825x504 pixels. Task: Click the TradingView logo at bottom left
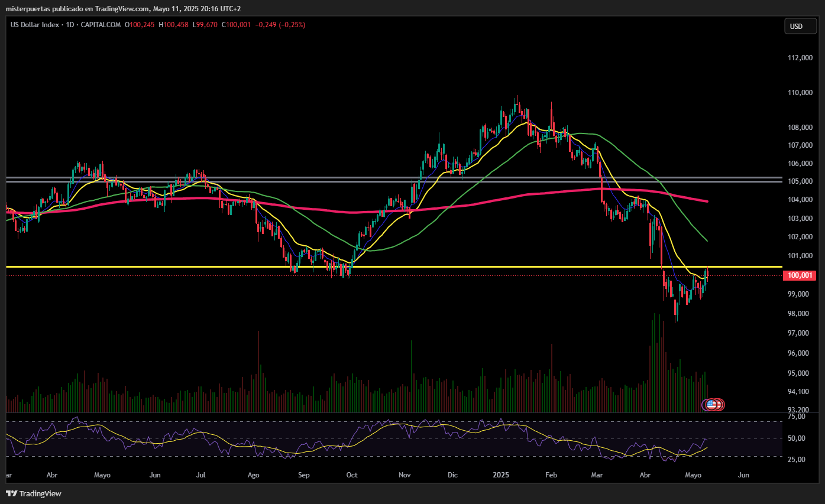[33, 493]
